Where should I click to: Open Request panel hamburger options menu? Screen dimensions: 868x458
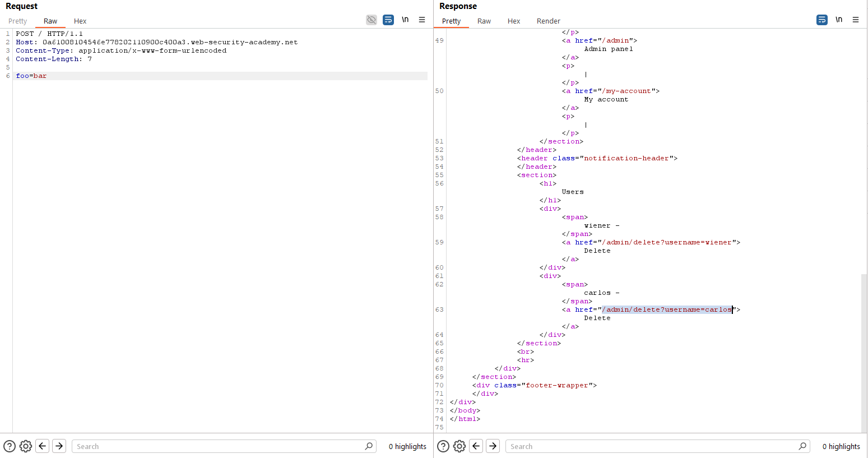(x=422, y=20)
